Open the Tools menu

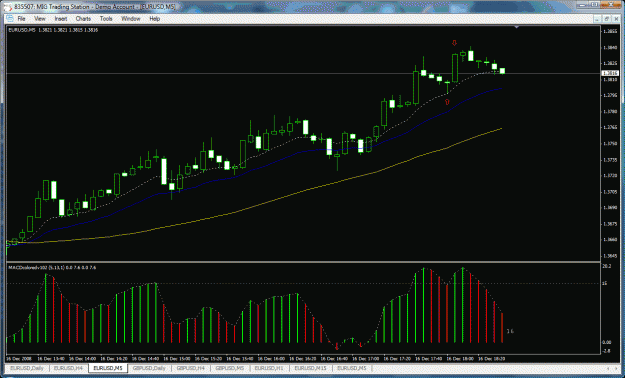coord(106,19)
